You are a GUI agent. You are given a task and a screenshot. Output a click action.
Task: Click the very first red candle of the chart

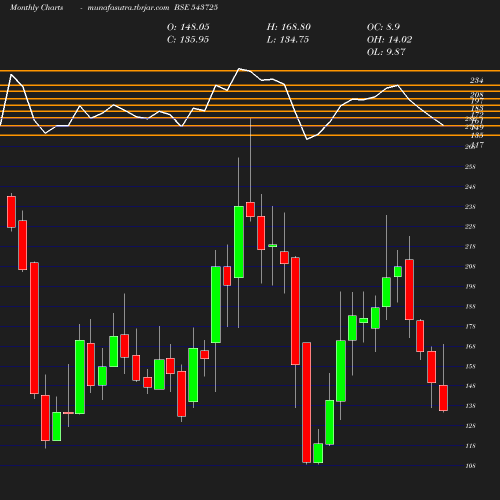(x=11, y=212)
